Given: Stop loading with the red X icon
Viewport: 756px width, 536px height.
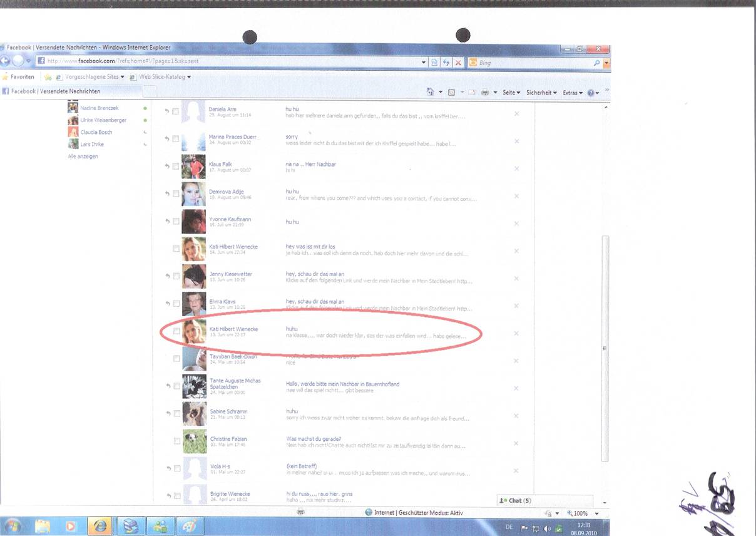Looking at the screenshot, I should click(x=458, y=62).
